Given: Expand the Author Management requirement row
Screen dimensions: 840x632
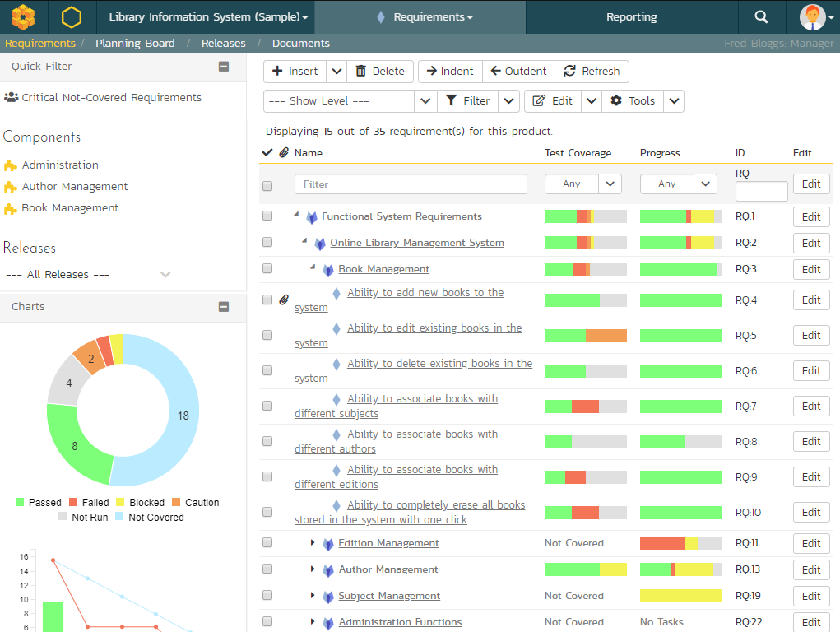Looking at the screenshot, I should (x=313, y=569).
